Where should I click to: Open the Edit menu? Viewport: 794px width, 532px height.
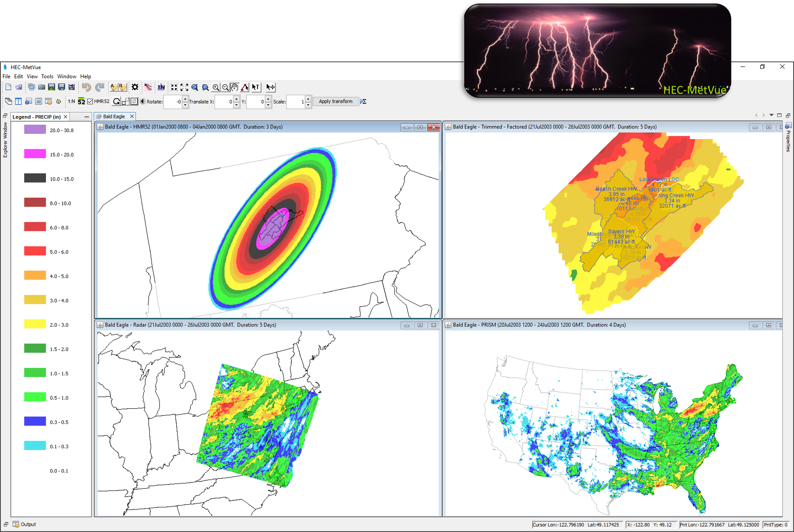[x=19, y=76]
